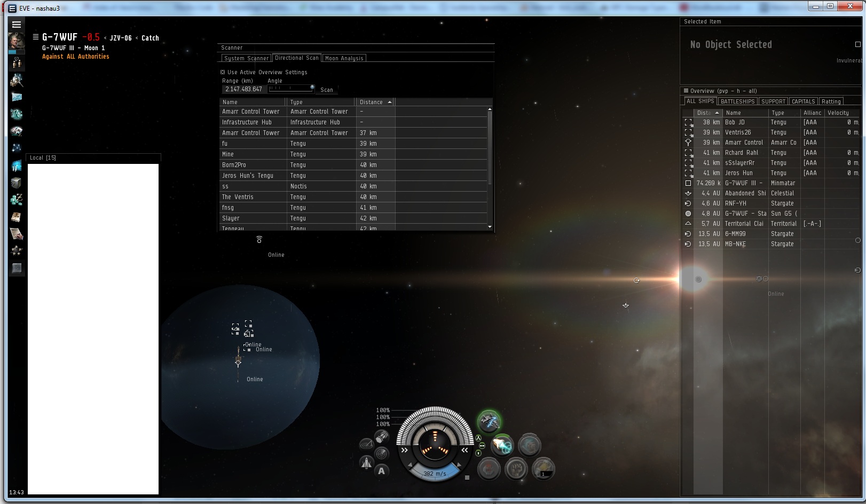Open the safe-cube icon in the sidebar
Screen dimensions: 866x504
click(17, 183)
